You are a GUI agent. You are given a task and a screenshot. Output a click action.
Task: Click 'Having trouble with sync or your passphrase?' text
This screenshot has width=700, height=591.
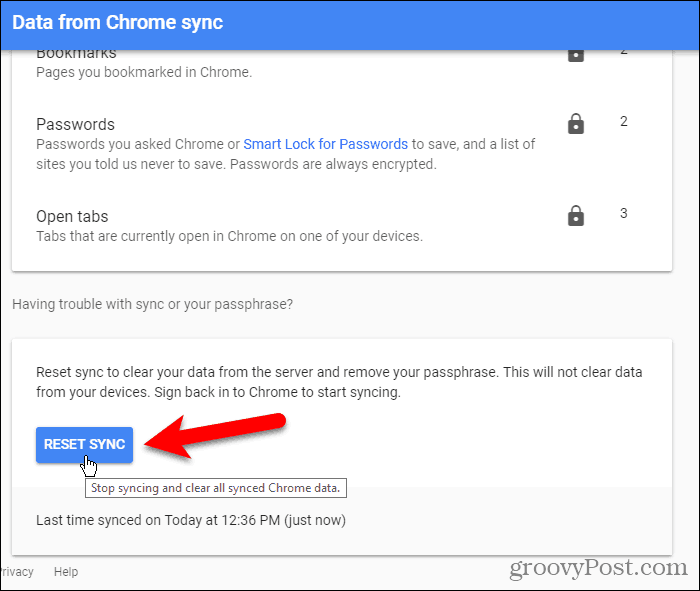coord(153,304)
